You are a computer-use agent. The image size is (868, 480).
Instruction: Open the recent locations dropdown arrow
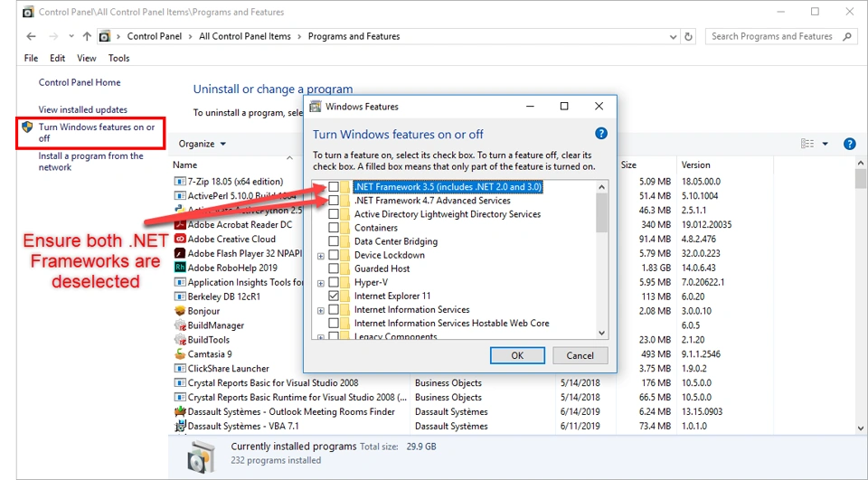tap(71, 36)
